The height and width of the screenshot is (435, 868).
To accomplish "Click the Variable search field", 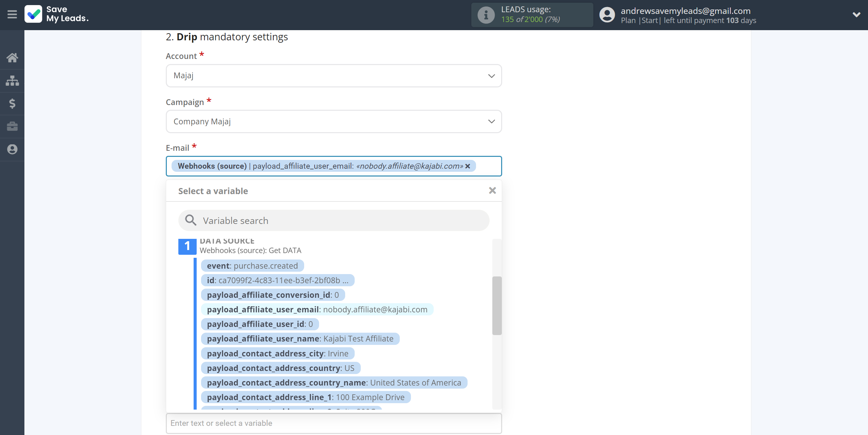I will tap(334, 221).
